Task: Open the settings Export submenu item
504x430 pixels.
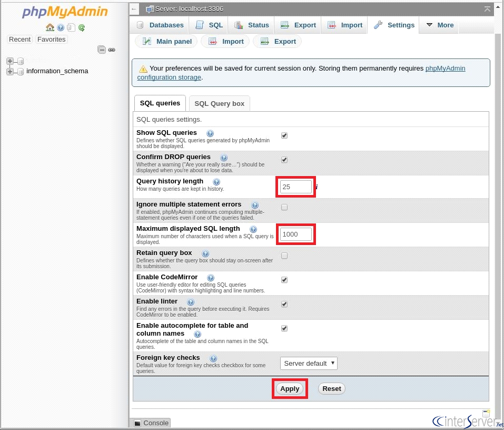Action: (x=278, y=42)
